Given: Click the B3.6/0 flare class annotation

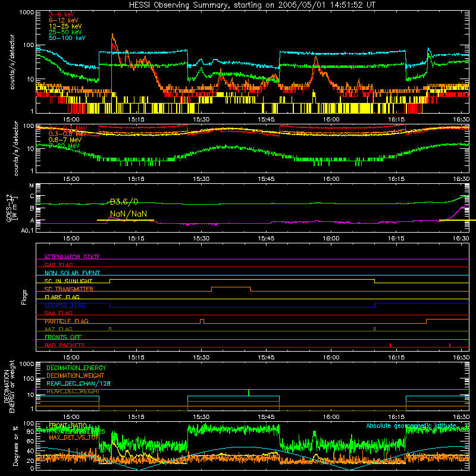Looking at the screenshot, I should (x=124, y=202).
